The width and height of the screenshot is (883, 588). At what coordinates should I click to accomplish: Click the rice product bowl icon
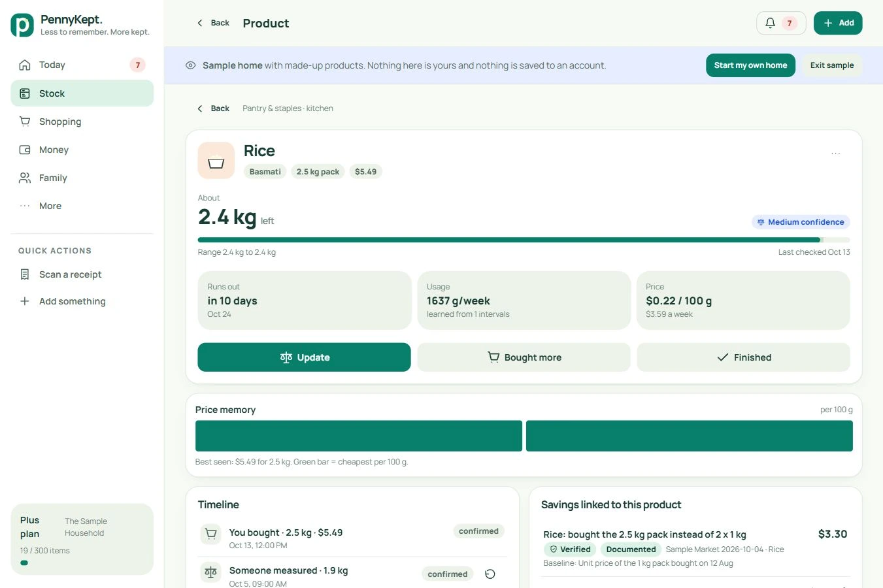[216, 160]
